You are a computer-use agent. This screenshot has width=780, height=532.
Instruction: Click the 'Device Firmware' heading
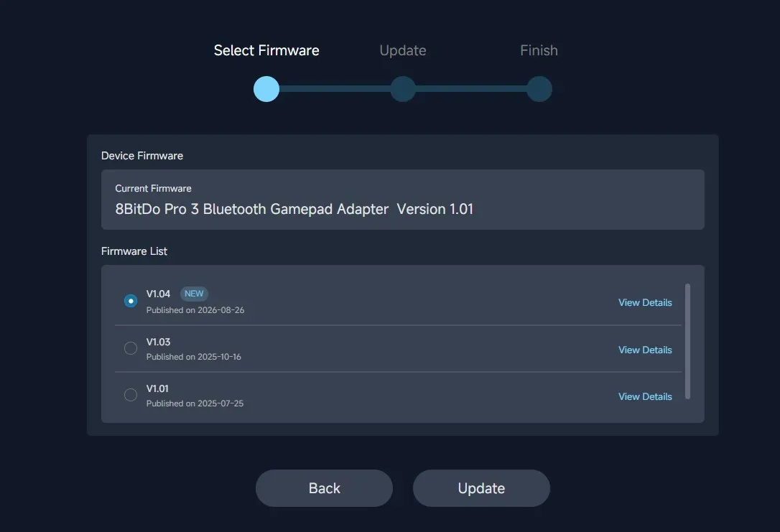[x=141, y=156]
